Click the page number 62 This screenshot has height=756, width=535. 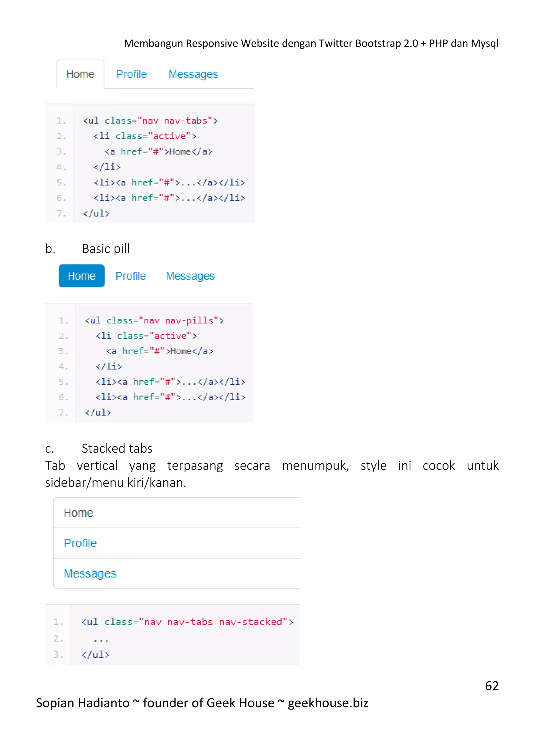point(492,686)
